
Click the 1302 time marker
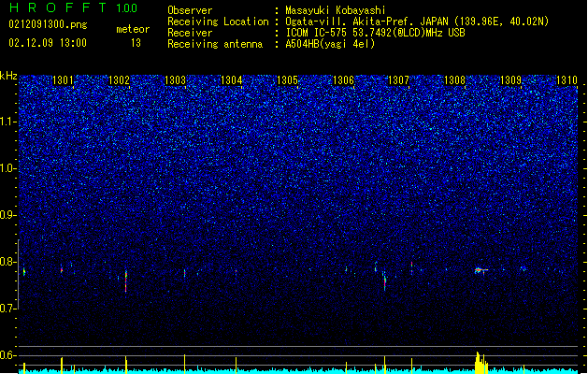point(119,79)
